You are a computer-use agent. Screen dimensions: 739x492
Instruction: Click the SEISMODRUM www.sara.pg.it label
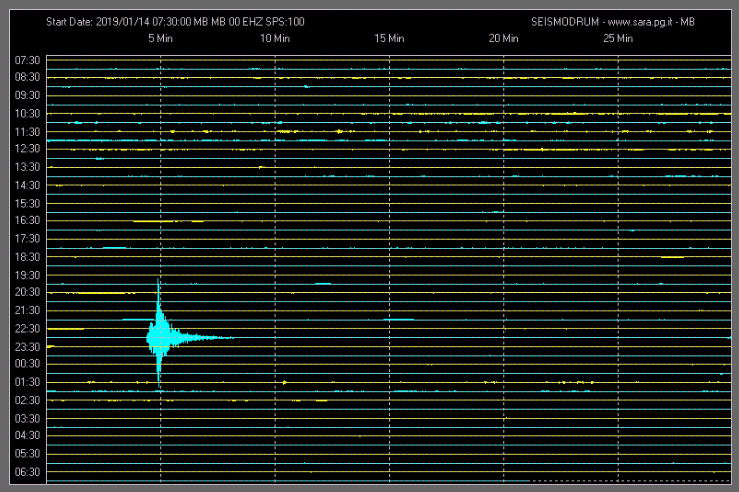(x=613, y=22)
